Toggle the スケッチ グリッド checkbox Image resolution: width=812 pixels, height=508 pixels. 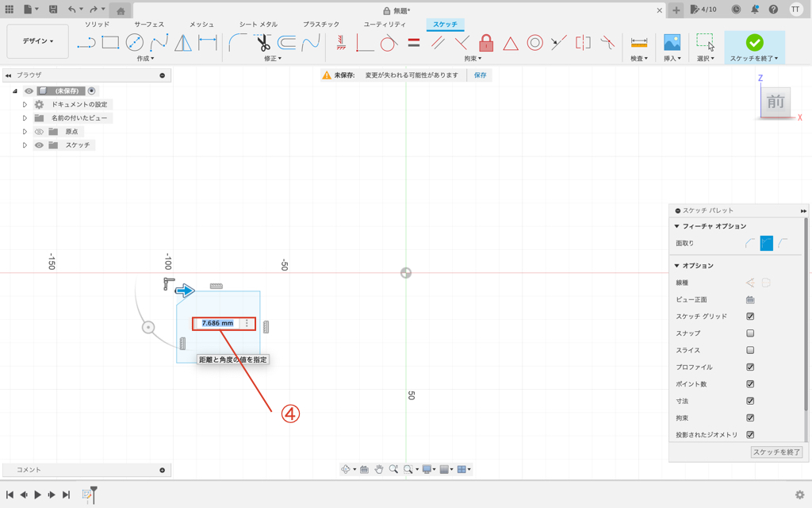(750, 316)
